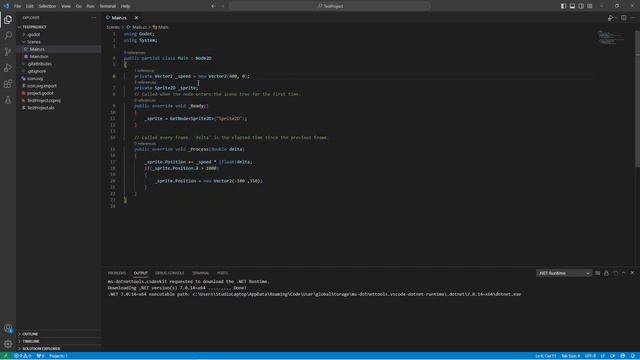The image size is (640, 360).
Task: Switch to the Terminal panel tab
Action: 200,273
